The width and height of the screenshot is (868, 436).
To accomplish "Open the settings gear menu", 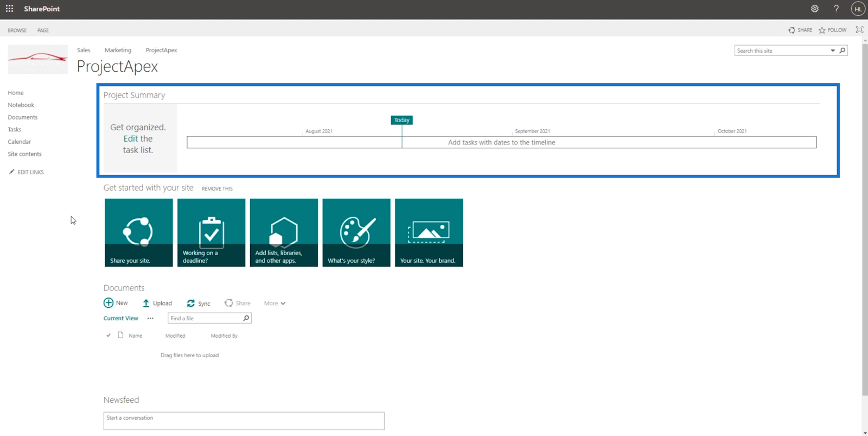I will pyautogui.click(x=815, y=9).
